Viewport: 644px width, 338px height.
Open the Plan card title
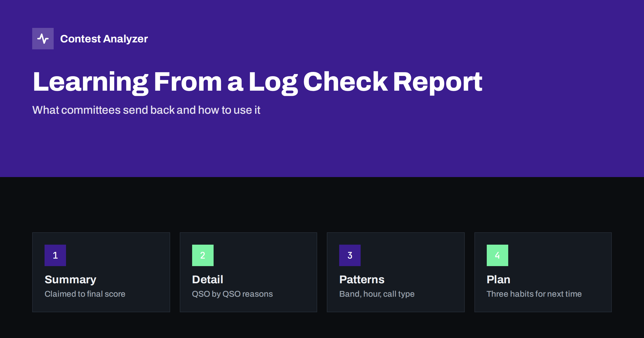pyautogui.click(x=498, y=280)
